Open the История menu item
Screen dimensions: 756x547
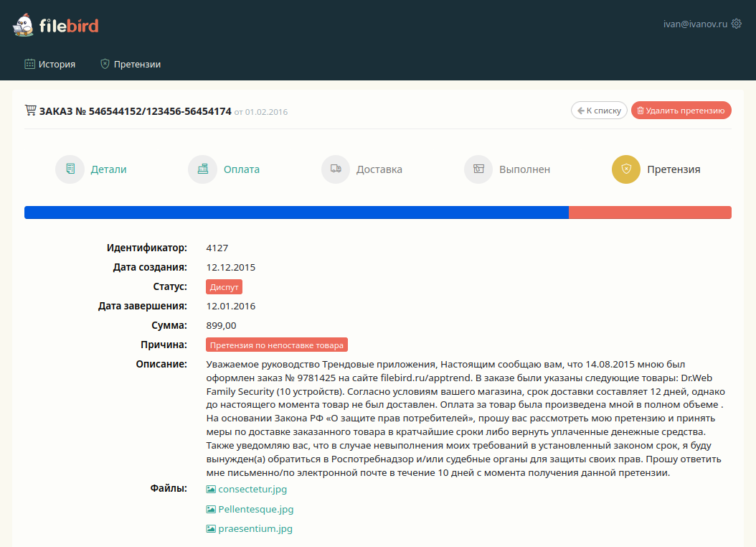[x=50, y=64]
